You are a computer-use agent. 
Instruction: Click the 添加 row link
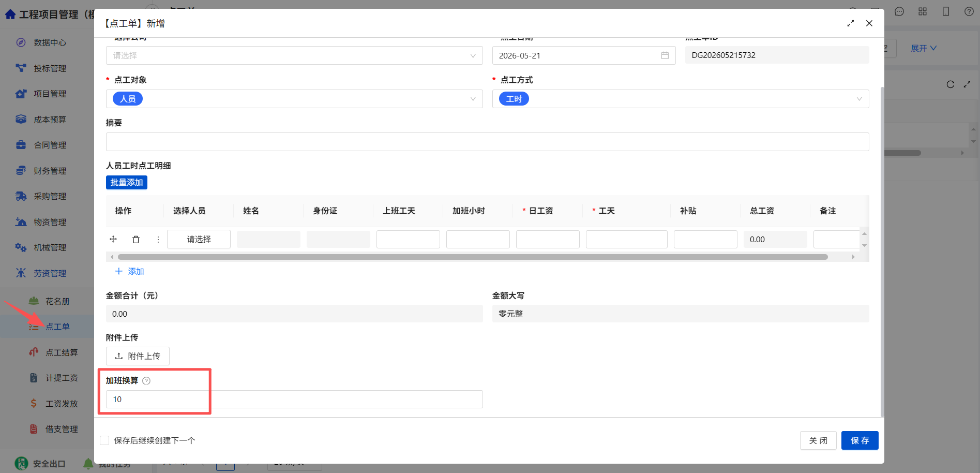click(129, 271)
